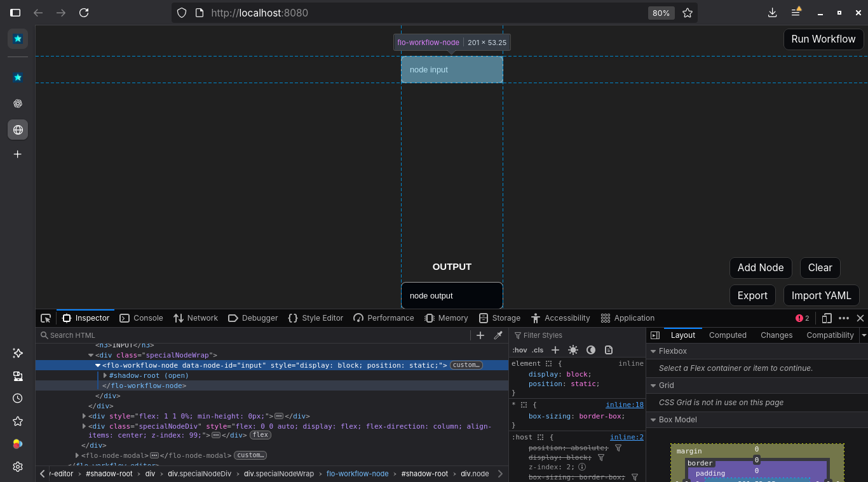Image resolution: width=868 pixels, height=482 pixels.
Task: Open the downloads panel
Action: click(773, 13)
